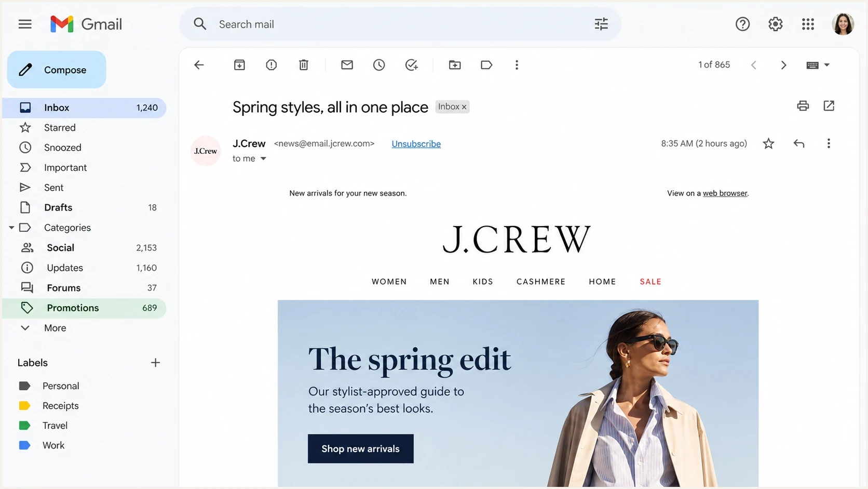This screenshot has width=868, height=489.
Task: Click the large J.CREW logo
Action: coord(517,240)
